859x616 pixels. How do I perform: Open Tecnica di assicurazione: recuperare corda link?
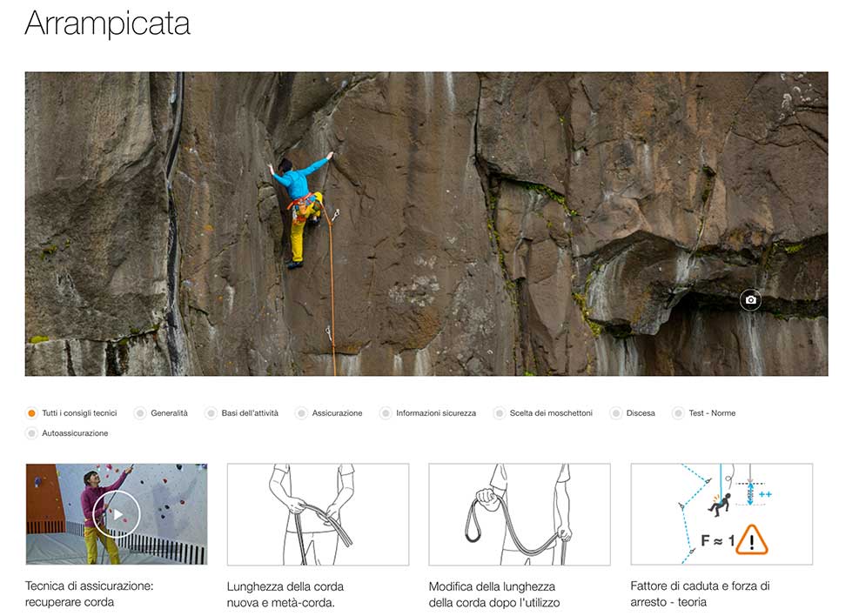tap(90, 594)
